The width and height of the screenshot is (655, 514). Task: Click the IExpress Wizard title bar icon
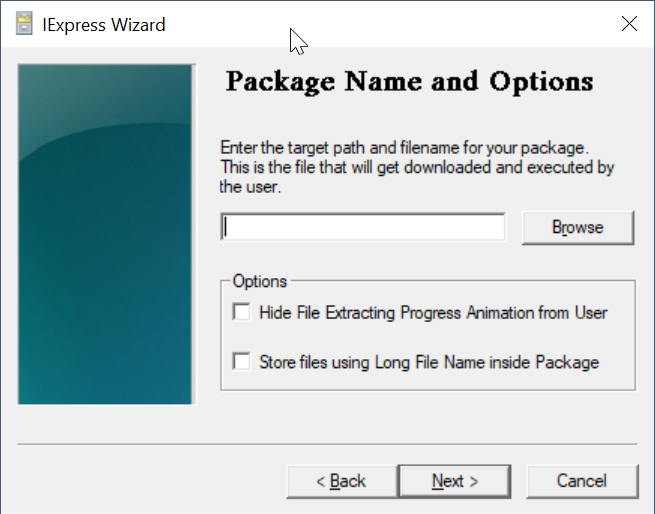24,24
